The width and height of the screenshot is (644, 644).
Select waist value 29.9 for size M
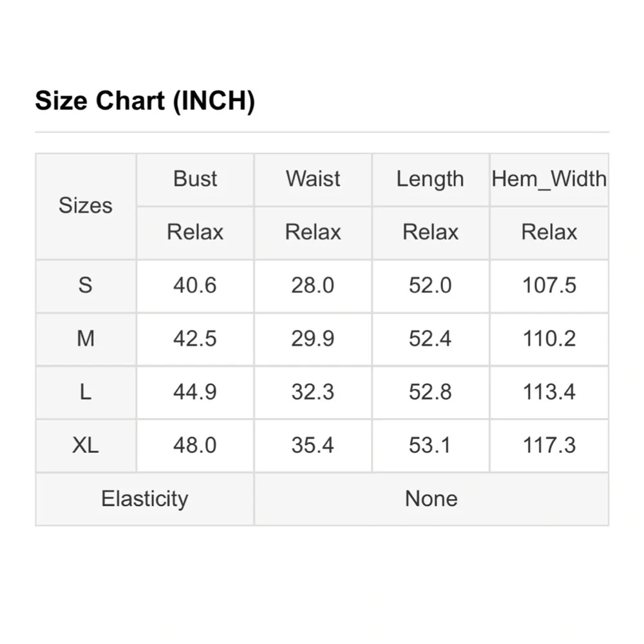(x=313, y=339)
